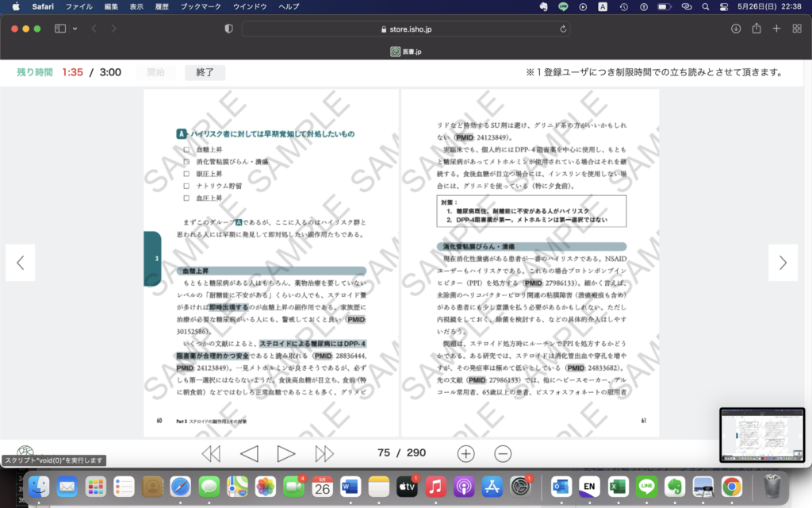Click the store.isho.jp address field

click(x=404, y=29)
